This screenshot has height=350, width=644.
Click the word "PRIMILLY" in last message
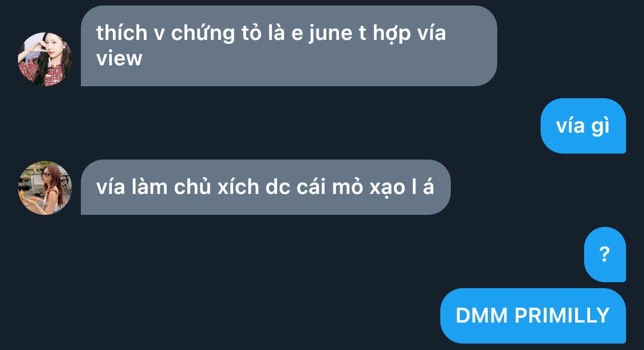pos(562,316)
